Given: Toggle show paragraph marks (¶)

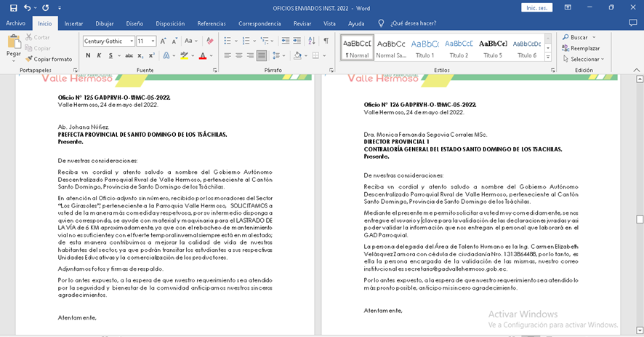Looking at the screenshot, I should point(326,41).
